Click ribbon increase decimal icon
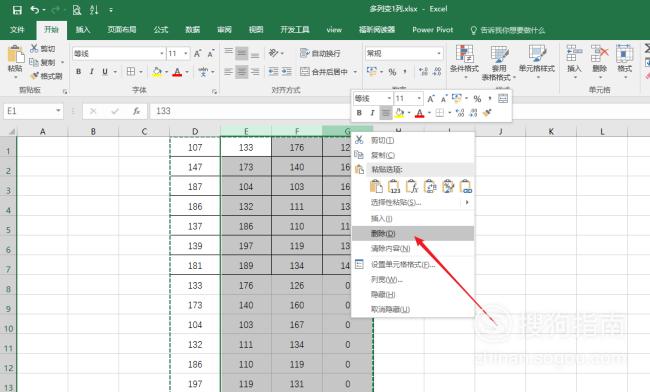650x392 pixels. point(423,72)
